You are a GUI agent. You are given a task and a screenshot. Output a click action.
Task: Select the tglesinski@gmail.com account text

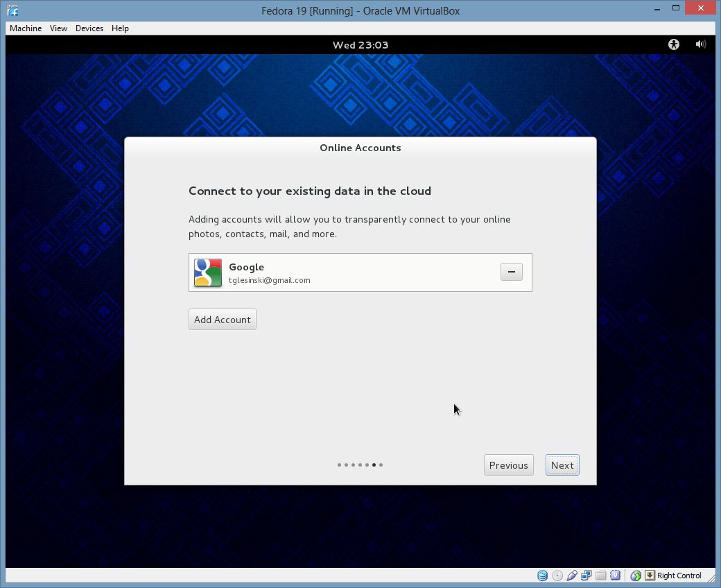270,280
